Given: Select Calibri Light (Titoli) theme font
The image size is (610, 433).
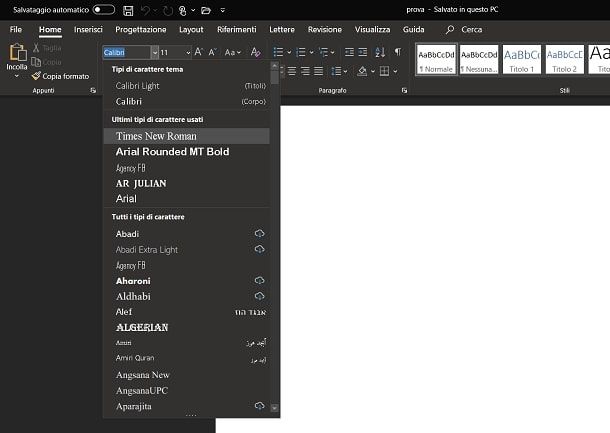Looking at the screenshot, I should [x=186, y=86].
